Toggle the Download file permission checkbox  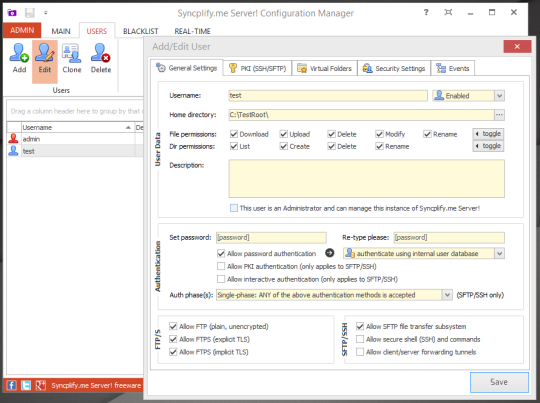pyautogui.click(x=234, y=134)
